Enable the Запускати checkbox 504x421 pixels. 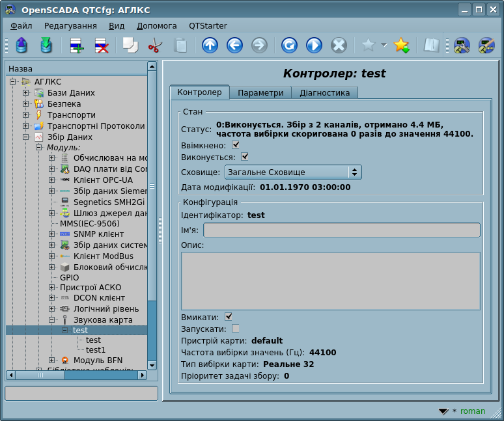(236, 328)
